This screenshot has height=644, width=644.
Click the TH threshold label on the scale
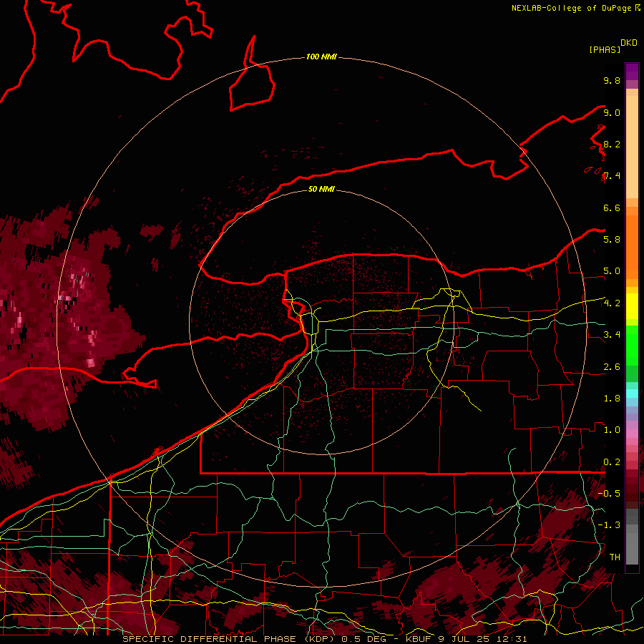pyautogui.click(x=615, y=557)
